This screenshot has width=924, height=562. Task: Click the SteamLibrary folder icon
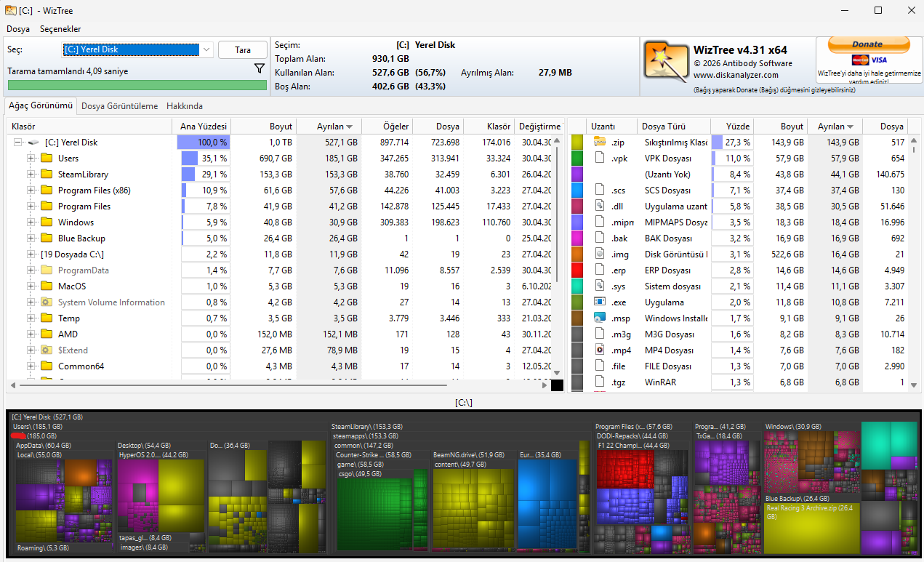point(47,174)
